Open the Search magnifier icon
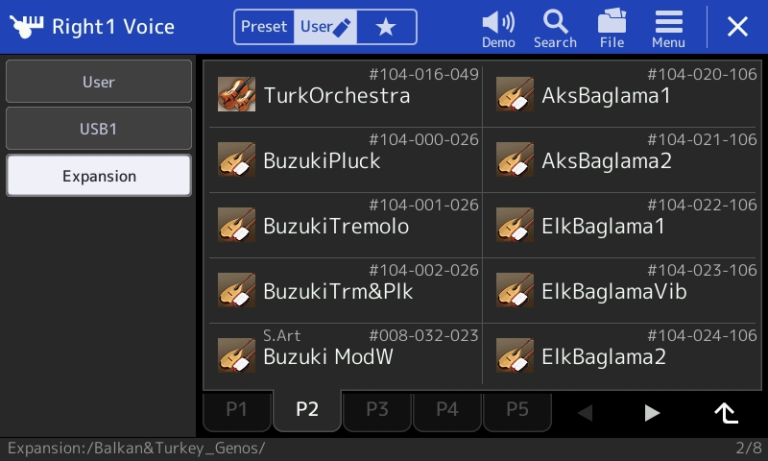Image resolution: width=768 pixels, height=461 pixels. coord(555,23)
